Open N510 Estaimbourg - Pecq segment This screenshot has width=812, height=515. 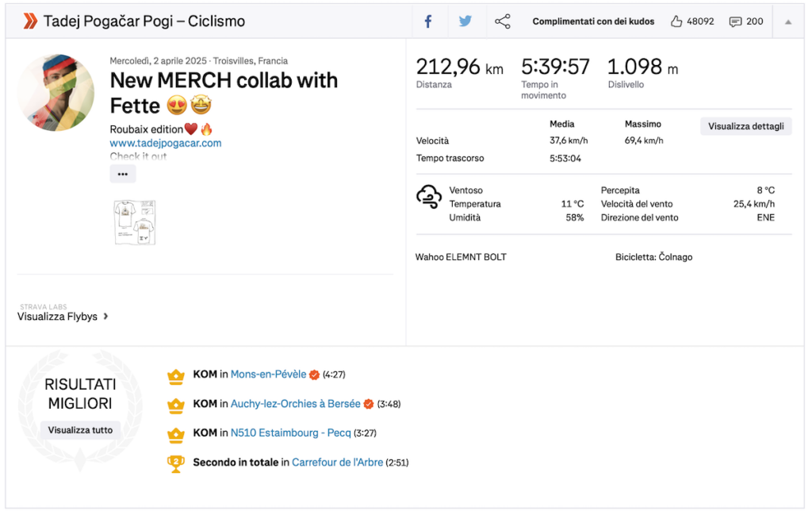tap(290, 432)
